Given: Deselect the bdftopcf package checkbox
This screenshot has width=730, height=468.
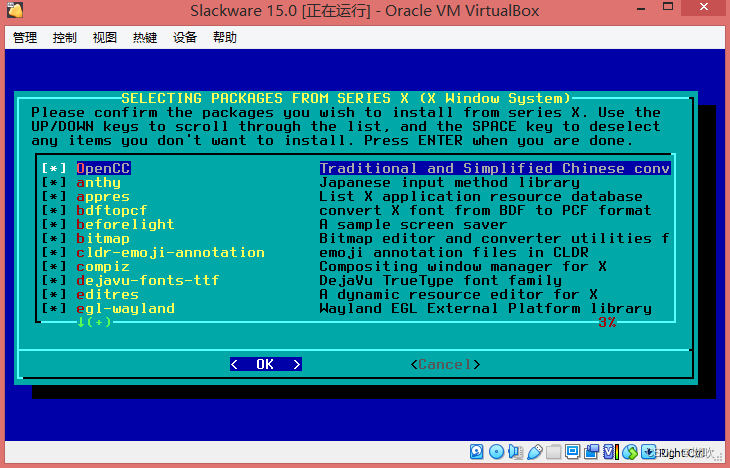Looking at the screenshot, I should coord(54,210).
